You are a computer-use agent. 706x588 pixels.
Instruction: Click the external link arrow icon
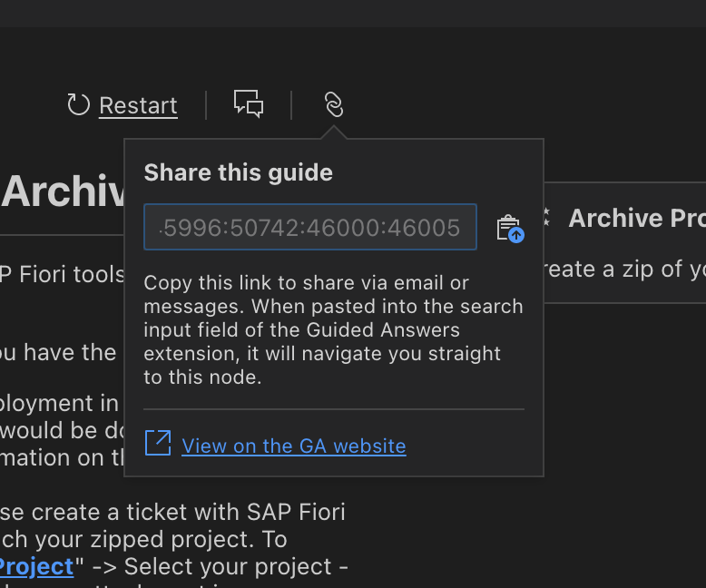tap(158, 443)
